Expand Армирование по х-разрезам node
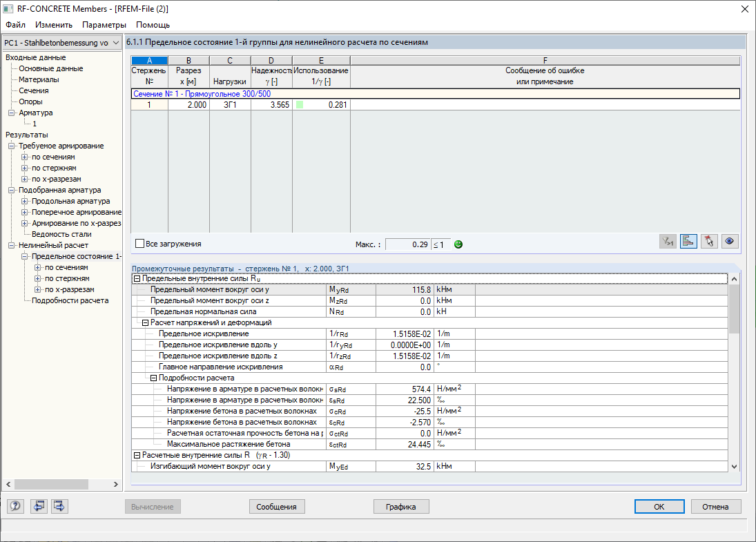 [25, 223]
